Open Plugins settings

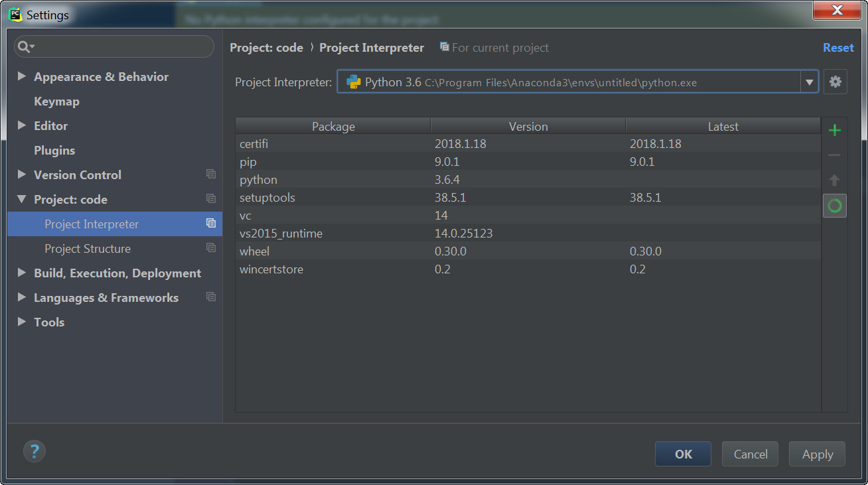(54, 151)
